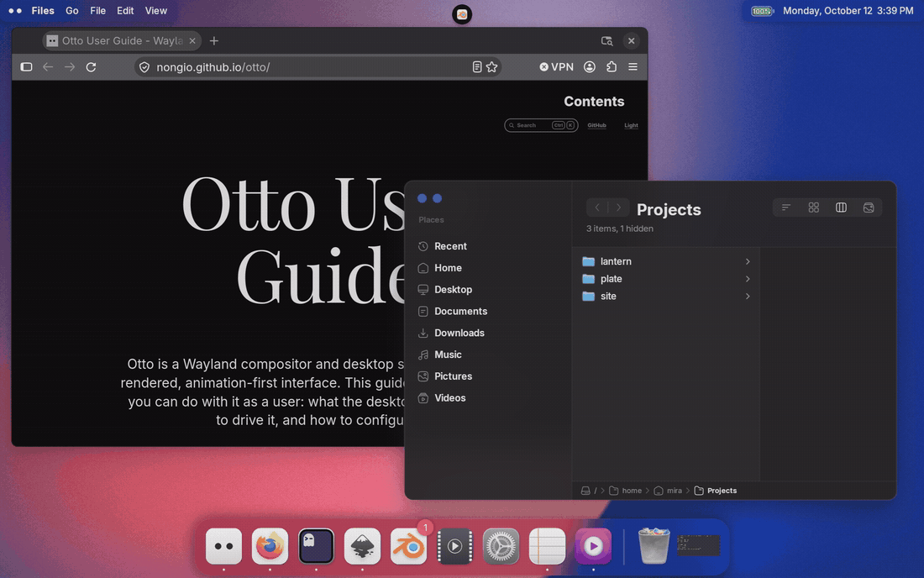The height and width of the screenshot is (578, 924).
Task: Open Inkscape from the dock
Action: pyautogui.click(x=362, y=546)
